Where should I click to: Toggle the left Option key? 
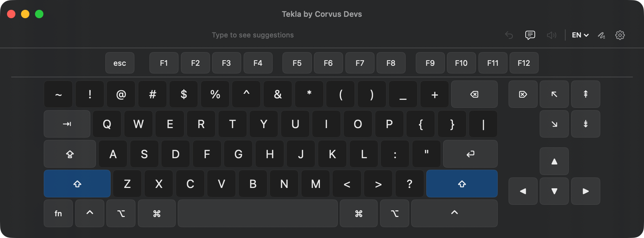[121, 213]
